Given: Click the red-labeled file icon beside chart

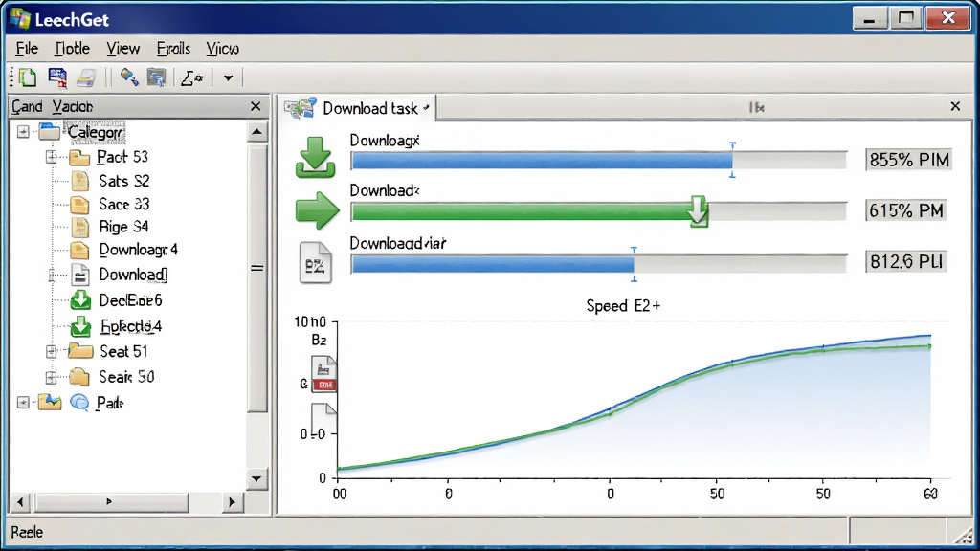Looking at the screenshot, I should (x=323, y=374).
